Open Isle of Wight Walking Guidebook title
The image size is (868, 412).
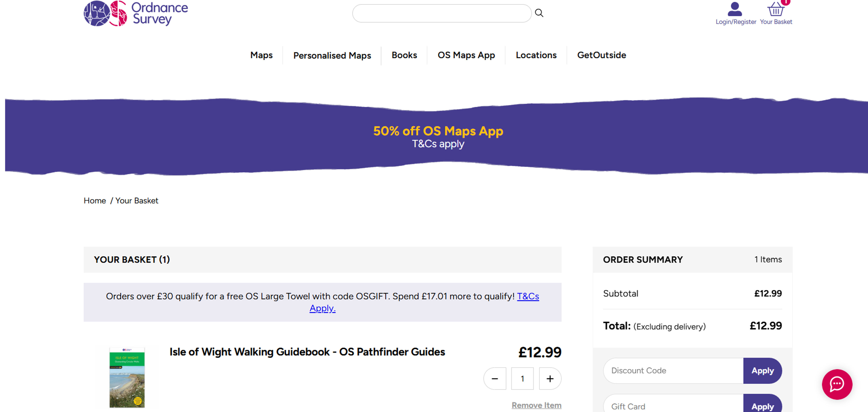coord(307,352)
